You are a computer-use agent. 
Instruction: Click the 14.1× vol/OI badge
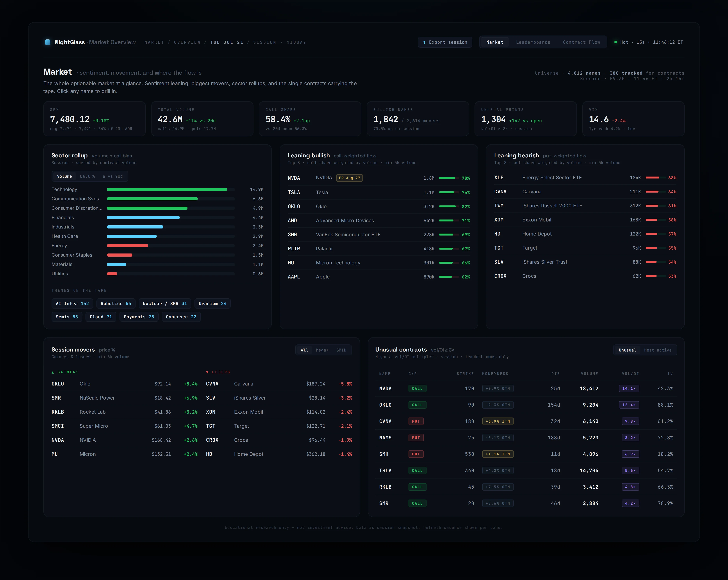(629, 389)
